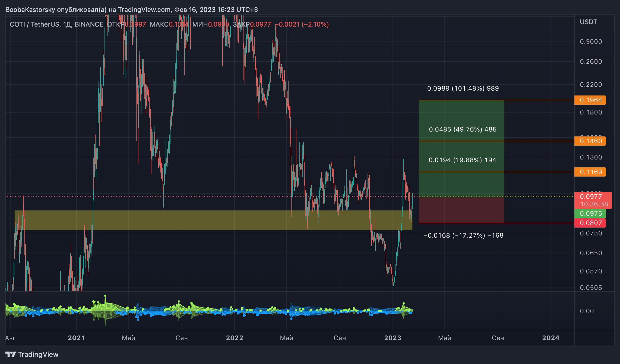
Task: Click the Авг label on time axis
Action: pyautogui.click(x=11, y=338)
